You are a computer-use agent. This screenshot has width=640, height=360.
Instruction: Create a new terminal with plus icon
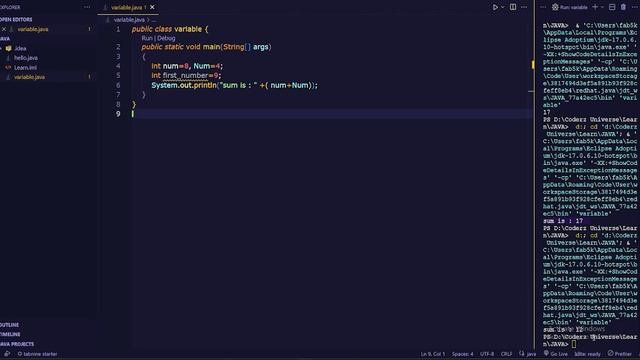coord(595,7)
